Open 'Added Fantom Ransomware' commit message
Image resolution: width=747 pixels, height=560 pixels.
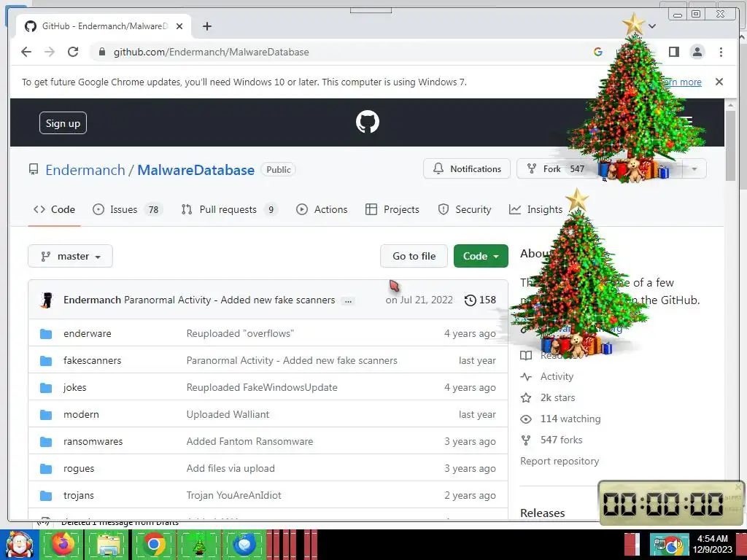[249, 441]
